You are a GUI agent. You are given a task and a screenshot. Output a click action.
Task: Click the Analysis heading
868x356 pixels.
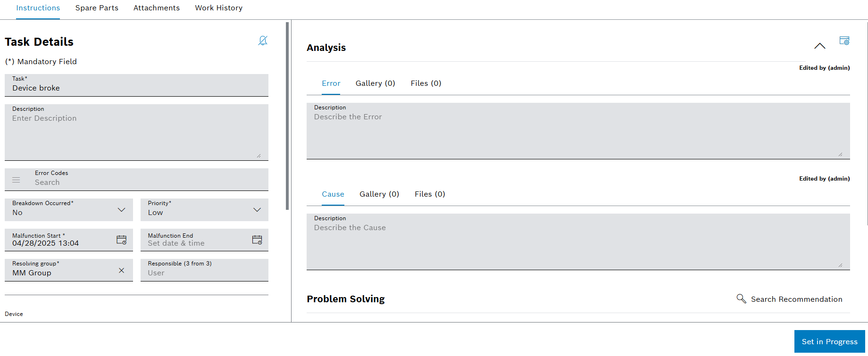[x=326, y=48]
